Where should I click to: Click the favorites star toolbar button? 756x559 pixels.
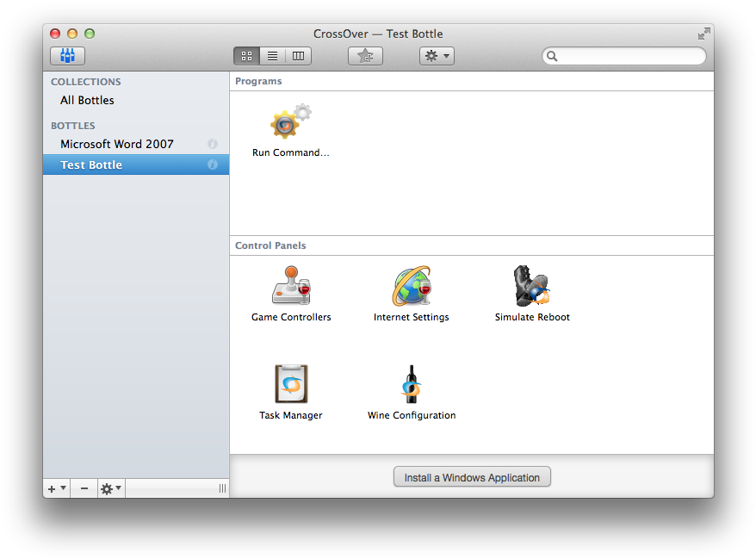pyautogui.click(x=365, y=56)
